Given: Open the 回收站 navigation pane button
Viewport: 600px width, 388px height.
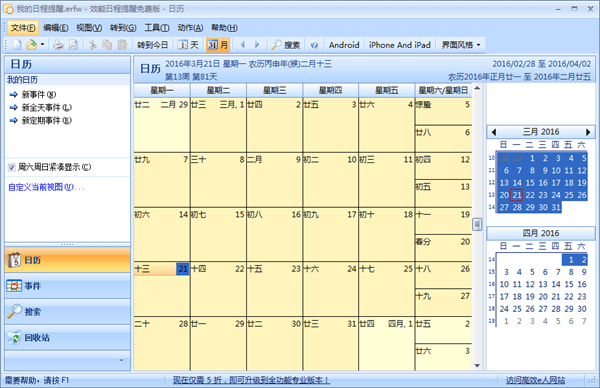Looking at the screenshot, I should pyautogui.click(x=67, y=337).
